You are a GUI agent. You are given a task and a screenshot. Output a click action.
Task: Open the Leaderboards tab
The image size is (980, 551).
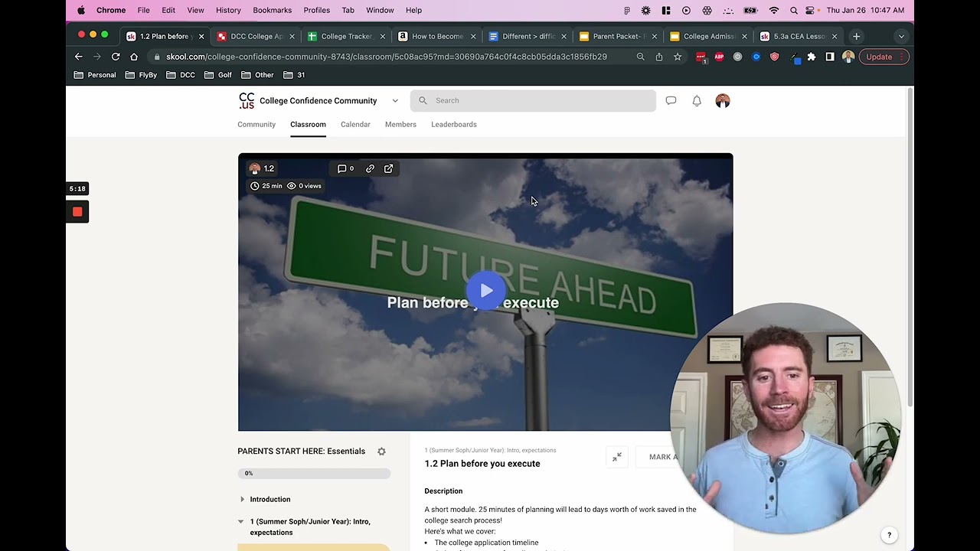[x=454, y=124]
